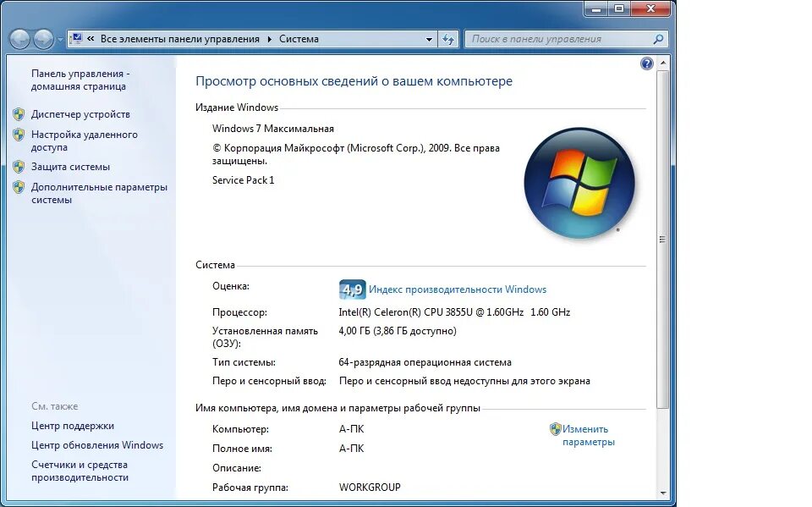
Task: Open 'Защита системы' link
Action: 70,167
